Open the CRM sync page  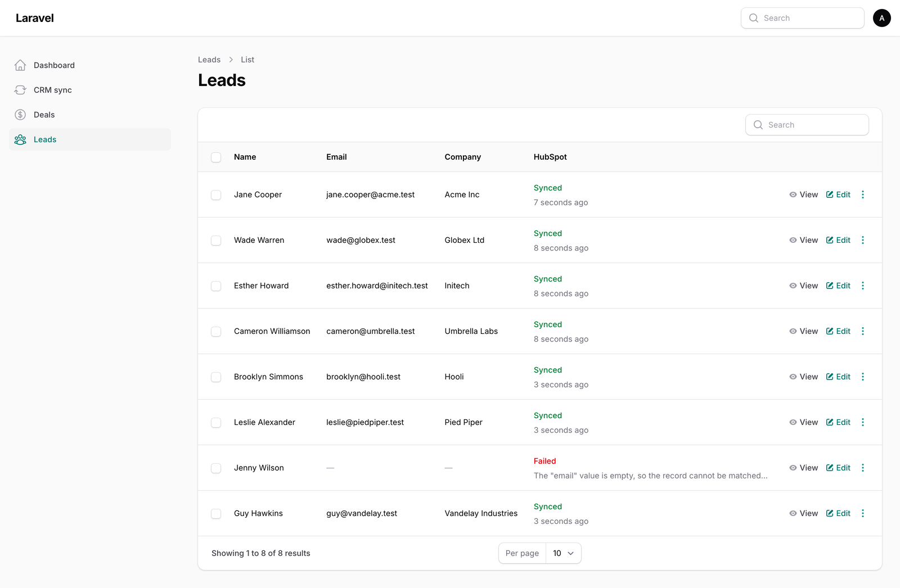pyautogui.click(x=90, y=90)
